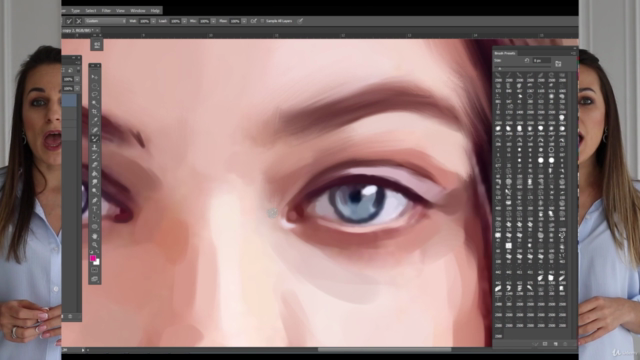This screenshot has width=640, height=360.
Task: Click the white background color swatch
Action: (x=97, y=262)
